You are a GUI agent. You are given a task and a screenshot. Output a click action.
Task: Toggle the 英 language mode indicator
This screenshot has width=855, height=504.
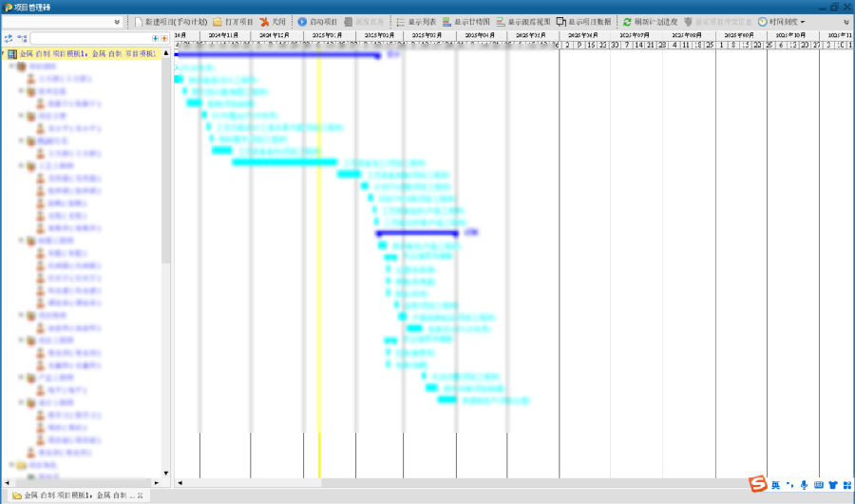(775, 485)
